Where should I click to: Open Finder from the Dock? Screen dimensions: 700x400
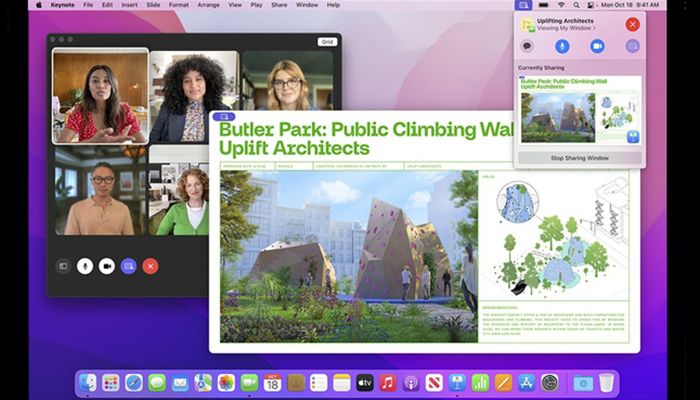(88, 383)
